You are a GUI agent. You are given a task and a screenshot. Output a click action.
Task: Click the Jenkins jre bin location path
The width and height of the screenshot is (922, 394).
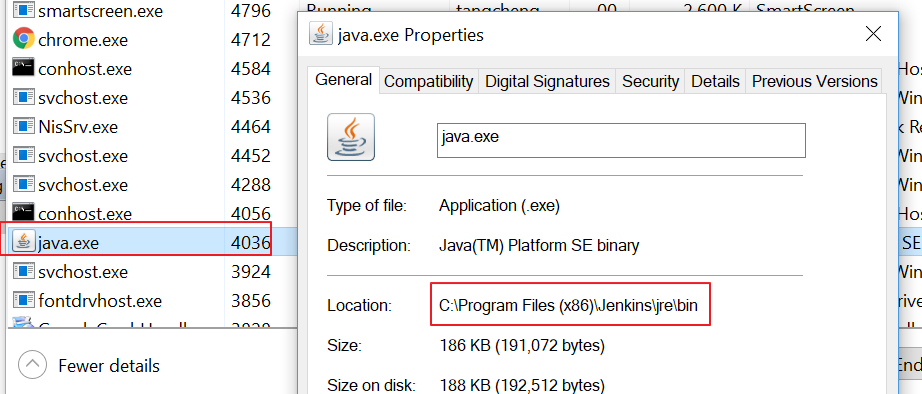[x=569, y=305]
